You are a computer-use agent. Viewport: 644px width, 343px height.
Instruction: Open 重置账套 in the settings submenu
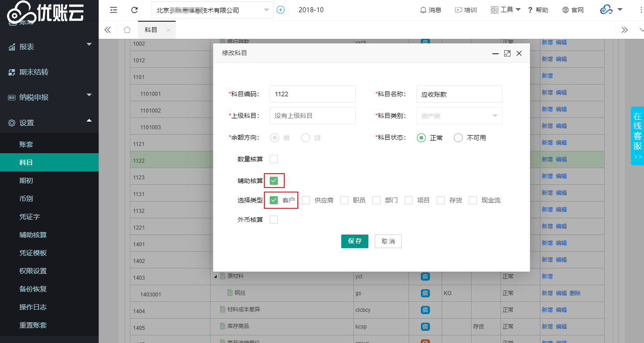tap(49, 325)
